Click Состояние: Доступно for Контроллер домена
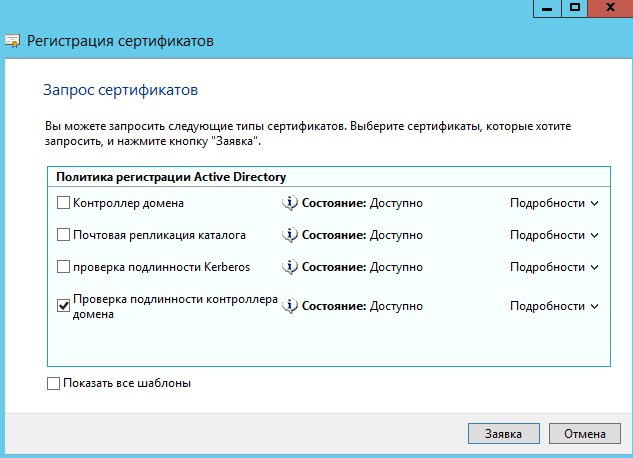Image resolution: width=633 pixels, height=458 pixels. 362,203
